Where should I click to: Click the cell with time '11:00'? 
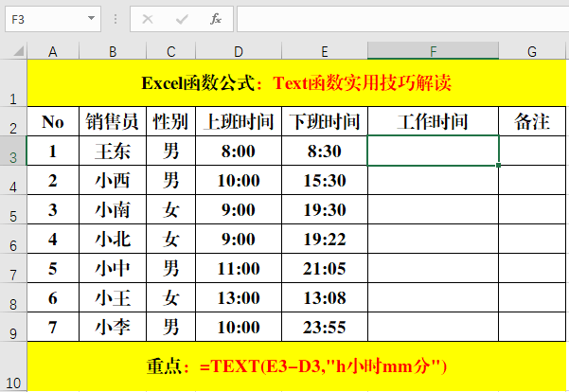239,268
